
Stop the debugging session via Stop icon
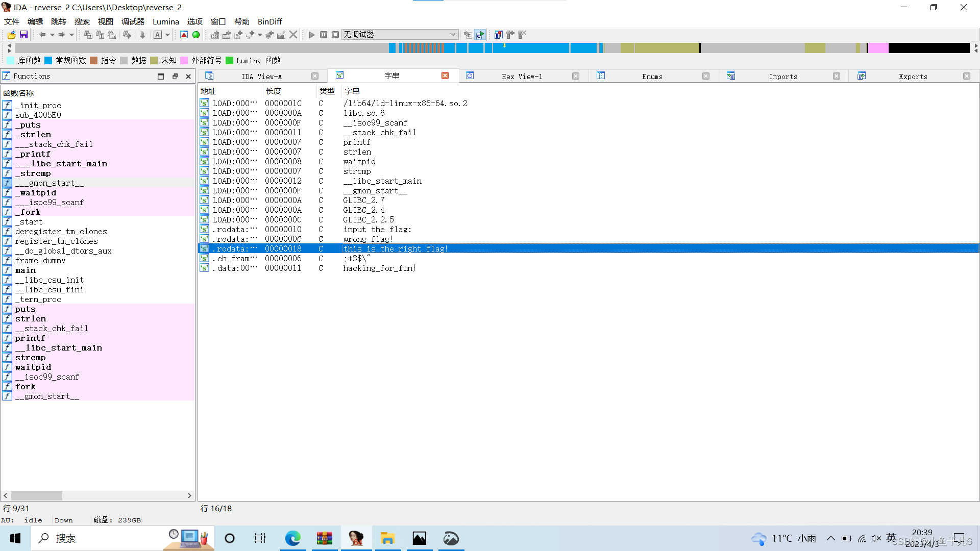click(335, 34)
